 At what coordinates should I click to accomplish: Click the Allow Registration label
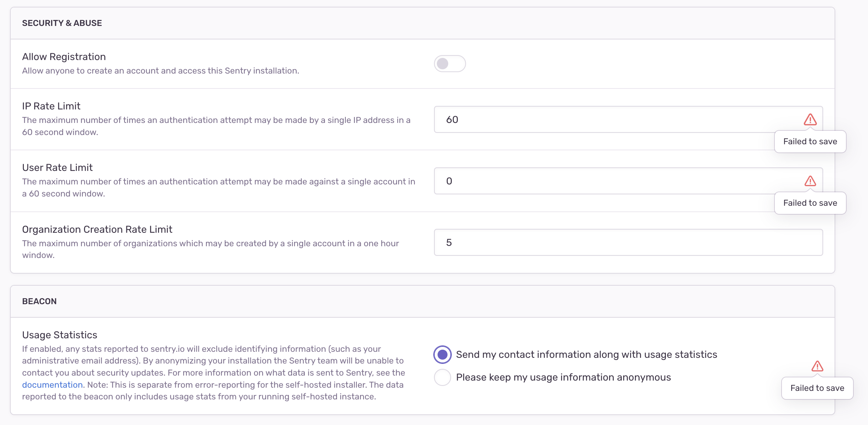tap(64, 57)
